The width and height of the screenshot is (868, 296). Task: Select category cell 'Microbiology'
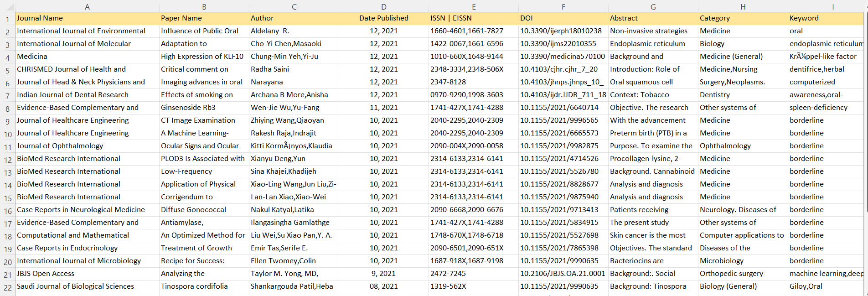coord(743,261)
